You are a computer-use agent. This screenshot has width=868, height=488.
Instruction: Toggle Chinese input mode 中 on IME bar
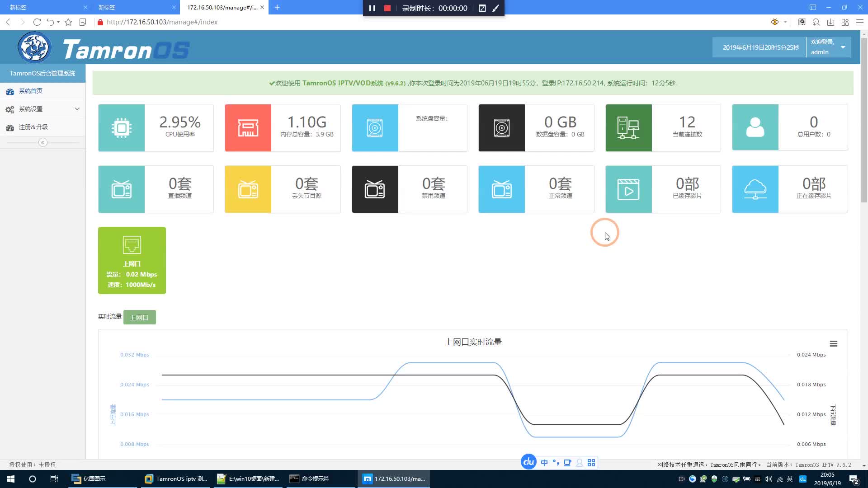pyautogui.click(x=544, y=463)
